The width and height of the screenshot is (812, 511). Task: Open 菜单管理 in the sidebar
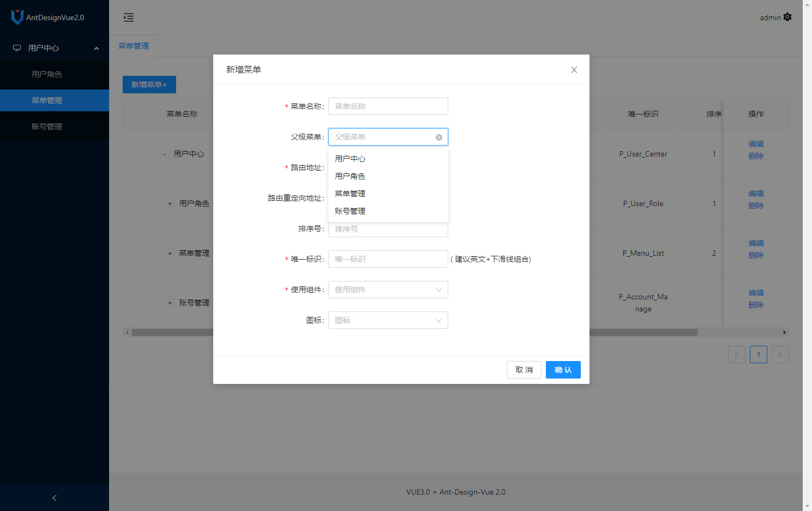(55, 100)
